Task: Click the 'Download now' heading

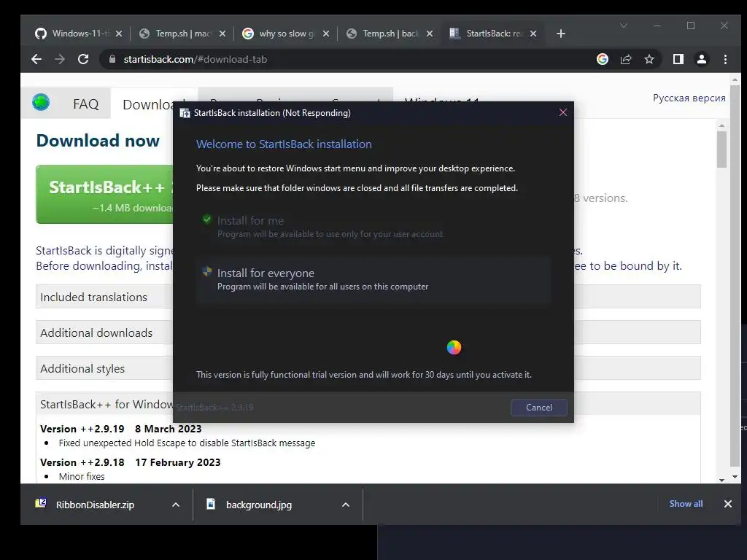Action: point(98,141)
